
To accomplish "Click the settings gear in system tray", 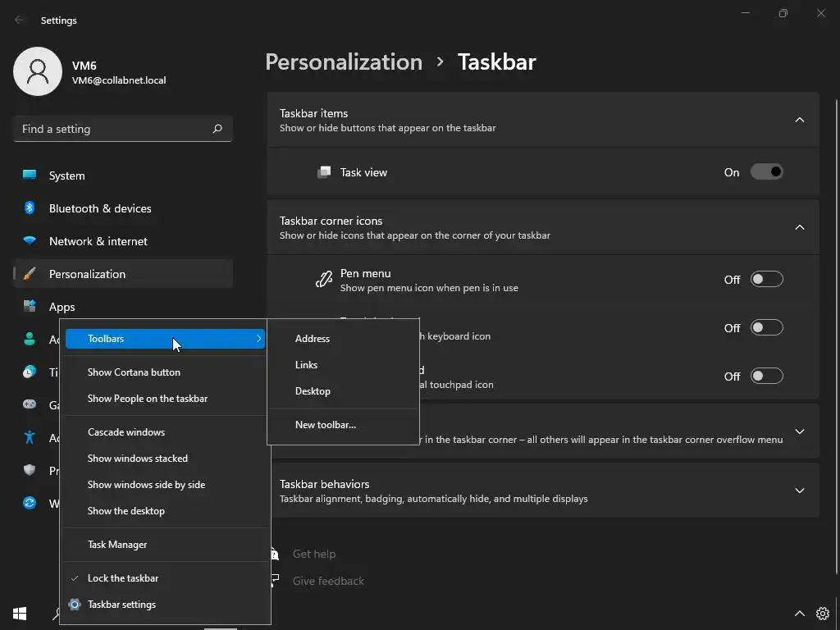I will coord(823,614).
